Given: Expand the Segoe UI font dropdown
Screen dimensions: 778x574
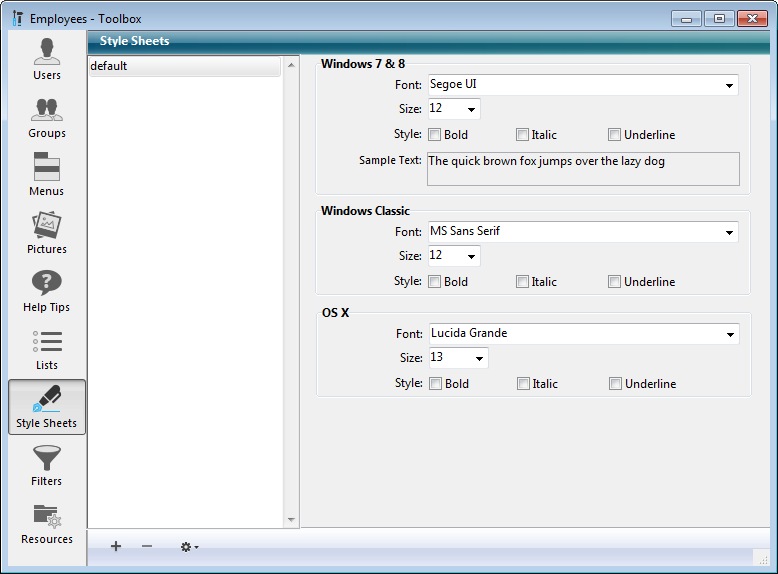Looking at the screenshot, I should pyautogui.click(x=730, y=86).
